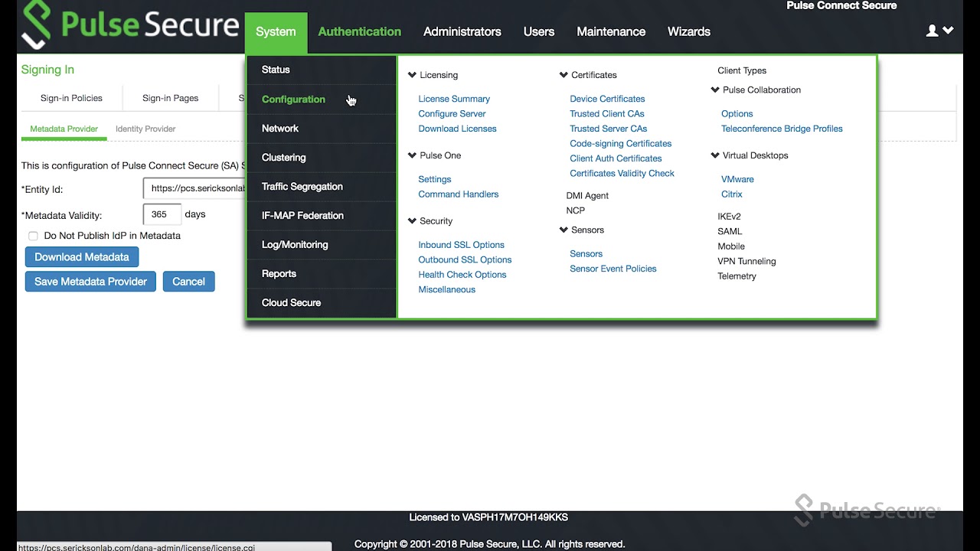The height and width of the screenshot is (551, 980).
Task: Select Traffic Segregation menu entry
Action: pyautogui.click(x=322, y=187)
